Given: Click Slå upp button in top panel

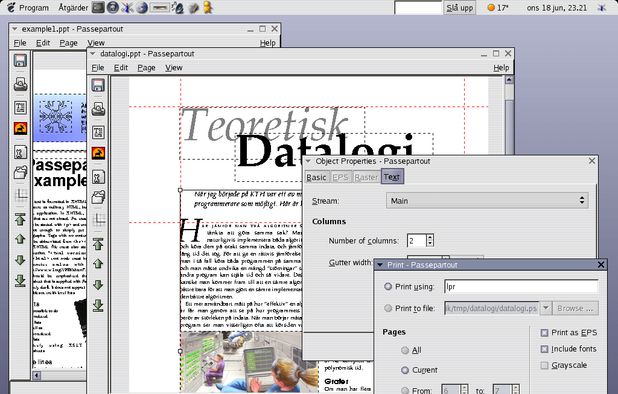Looking at the screenshot, I should (460, 7).
